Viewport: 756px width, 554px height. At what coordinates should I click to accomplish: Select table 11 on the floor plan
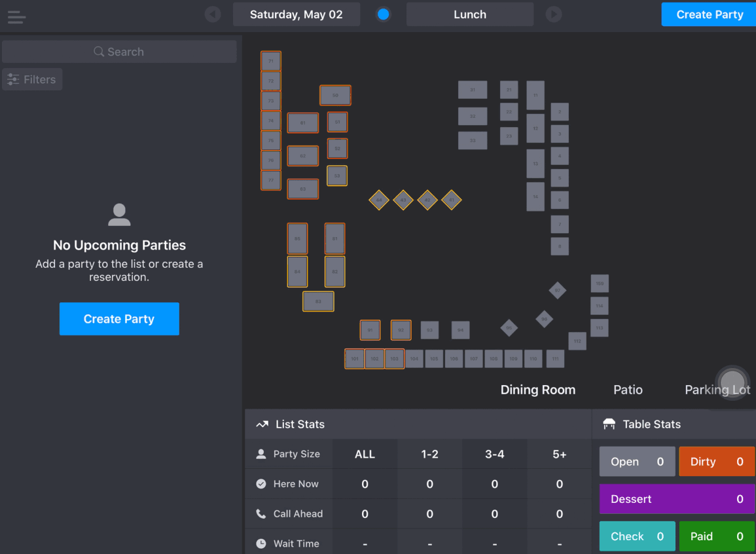(x=535, y=95)
